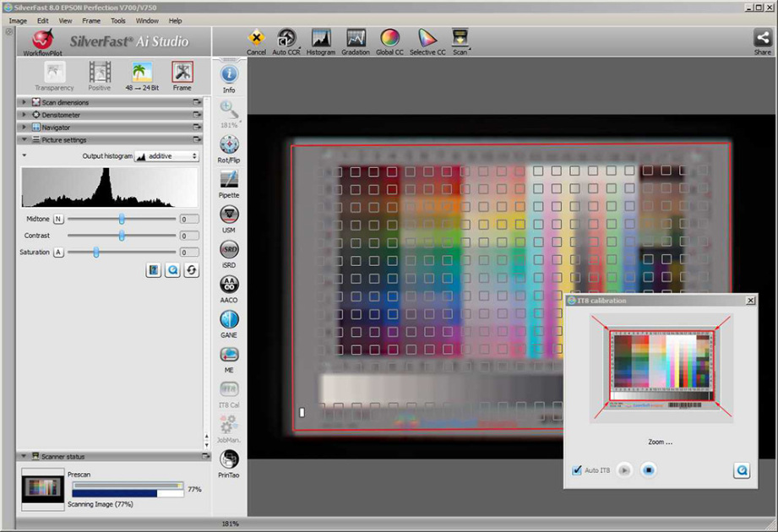
Task: Click the Share button
Action: pyautogui.click(x=762, y=39)
